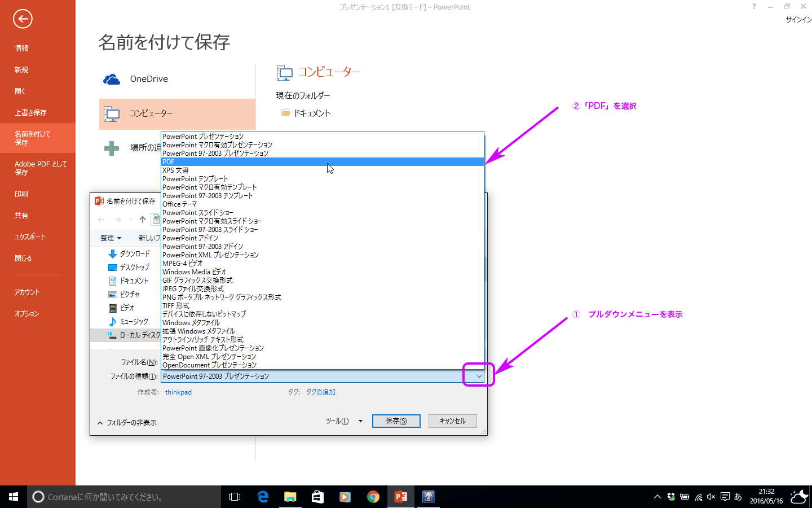Viewport: 812px width, 508px height.
Task: Choose JPEG ファイル交換形式 option
Action: [x=323, y=289]
